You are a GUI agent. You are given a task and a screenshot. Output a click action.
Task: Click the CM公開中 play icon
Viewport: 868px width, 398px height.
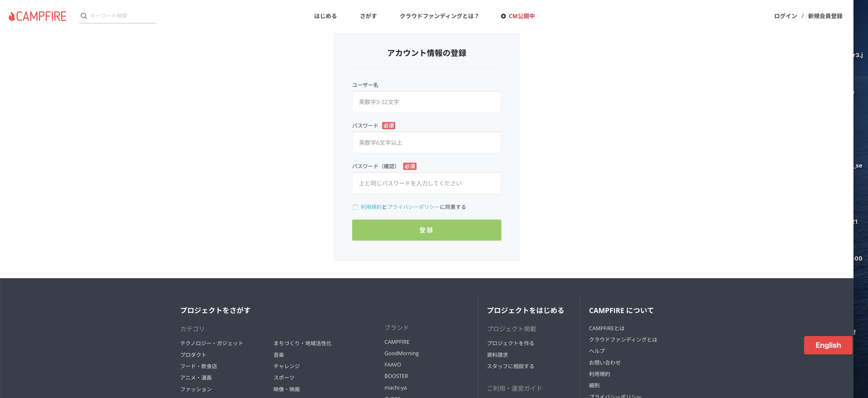[503, 16]
